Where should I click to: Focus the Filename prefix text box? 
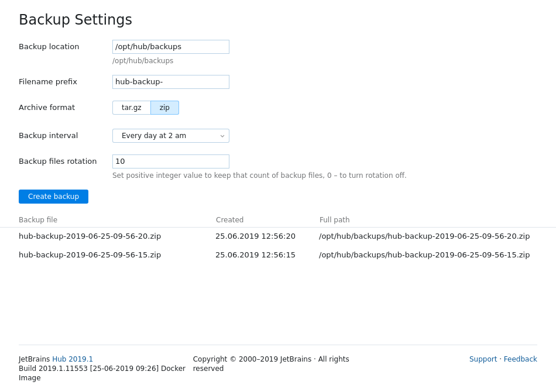pos(170,82)
